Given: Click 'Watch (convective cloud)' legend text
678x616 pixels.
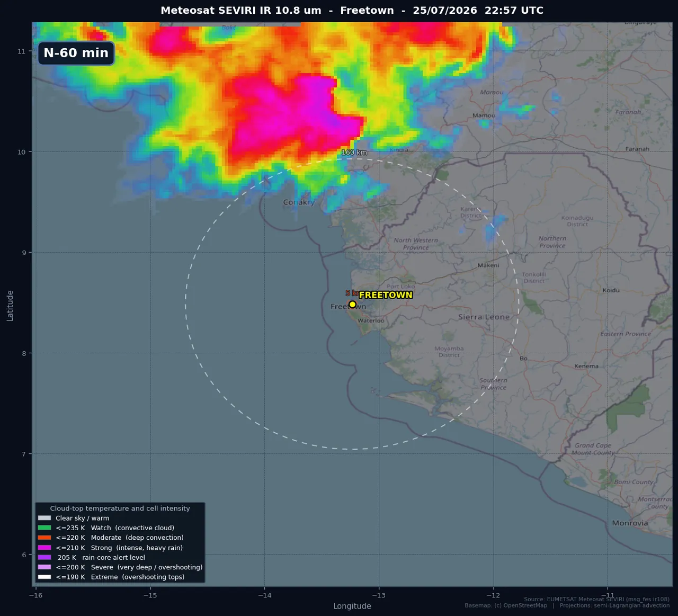Looking at the screenshot, I should tap(132, 528).
